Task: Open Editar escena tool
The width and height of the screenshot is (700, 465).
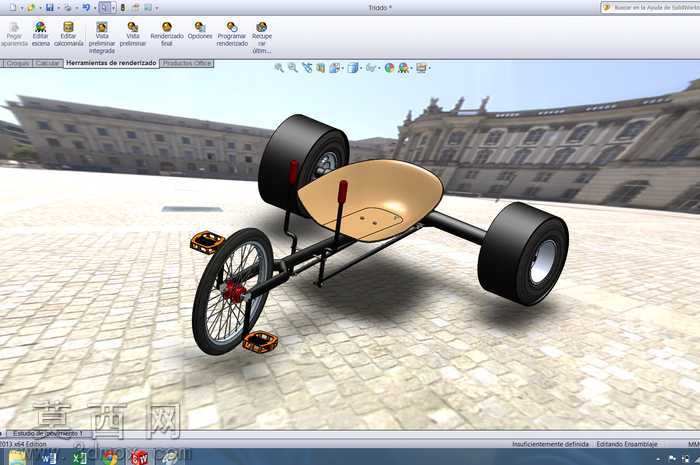Action: [41, 34]
